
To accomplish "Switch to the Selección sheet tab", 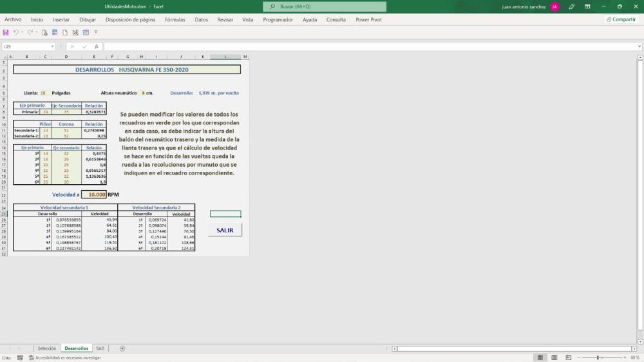I will [x=47, y=348].
